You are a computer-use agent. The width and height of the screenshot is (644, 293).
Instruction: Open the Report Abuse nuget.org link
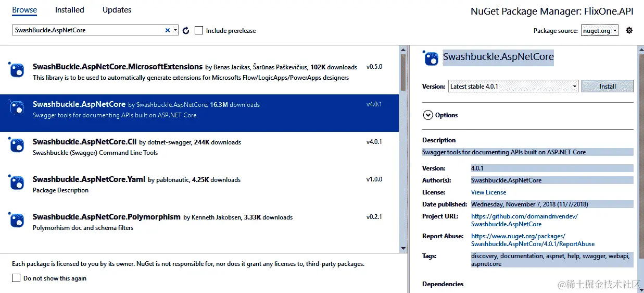(x=533, y=240)
